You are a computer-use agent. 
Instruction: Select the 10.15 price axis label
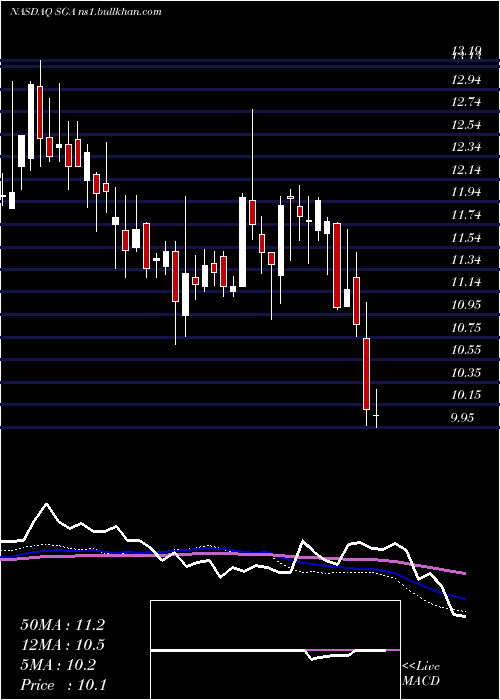(466, 395)
